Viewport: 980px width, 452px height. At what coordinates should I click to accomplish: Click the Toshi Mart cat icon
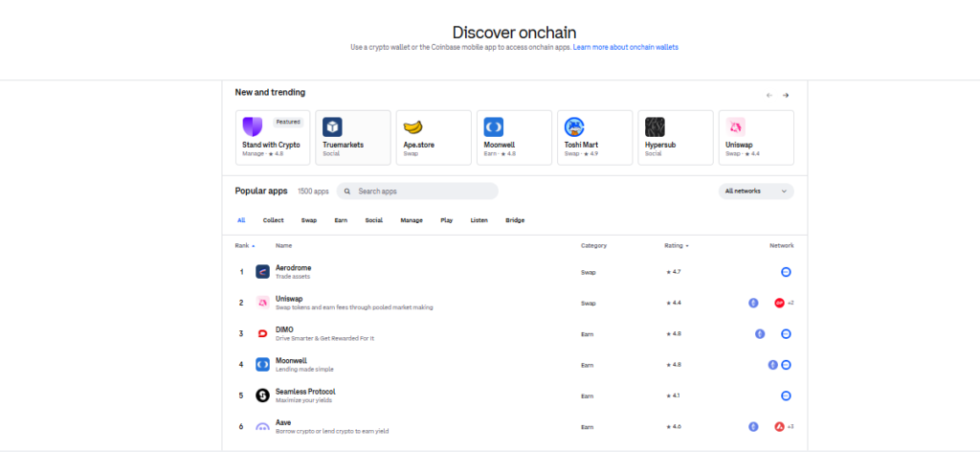(x=574, y=127)
